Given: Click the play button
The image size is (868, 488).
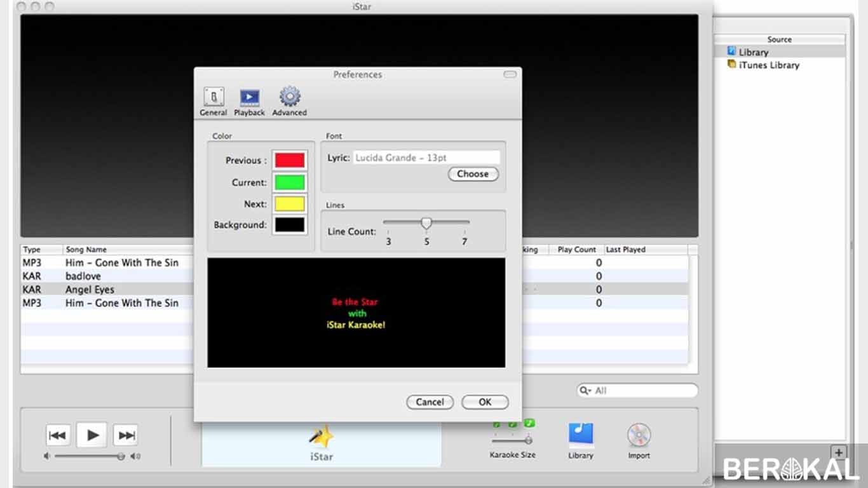Looking at the screenshot, I should point(92,435).
